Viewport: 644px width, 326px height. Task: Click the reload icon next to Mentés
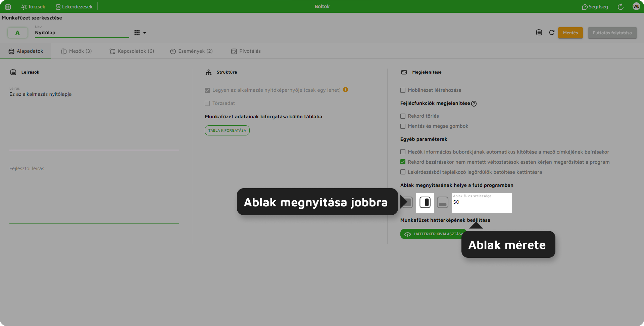point(552,33)
